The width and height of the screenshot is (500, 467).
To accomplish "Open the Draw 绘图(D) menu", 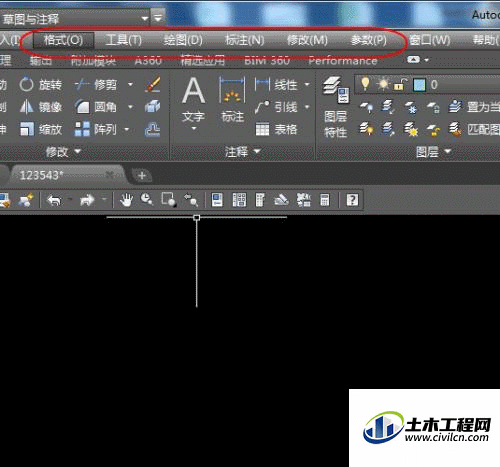I will point(183,41).
